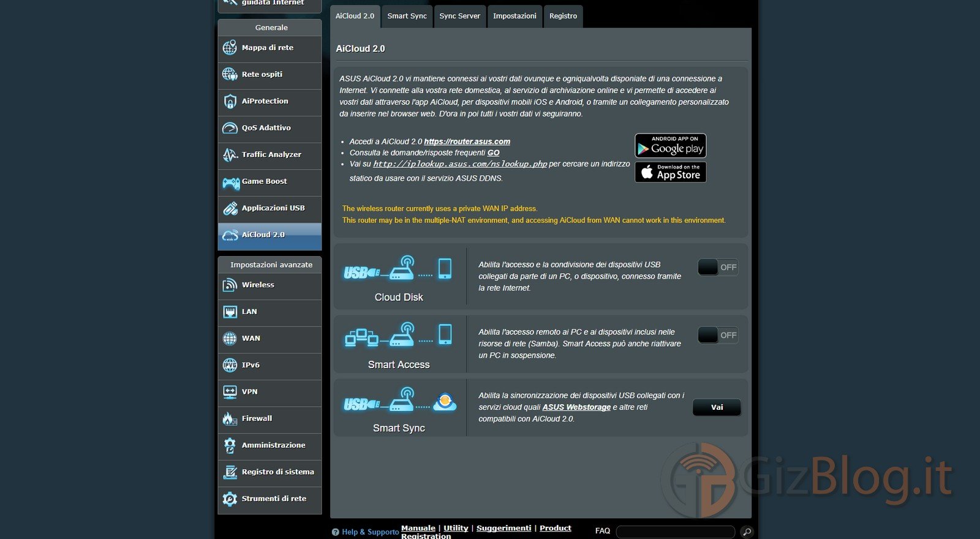Image resolution: width=980 pixels, height=539 pixels.
Task: Focus the FAQ search input field
Action: 675,532
